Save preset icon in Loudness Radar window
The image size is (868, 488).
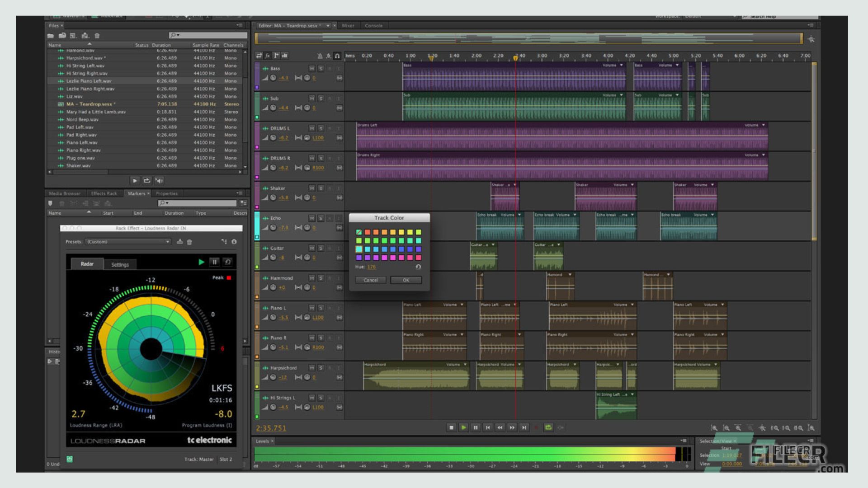pyautogui.click(x=179, y=242)
